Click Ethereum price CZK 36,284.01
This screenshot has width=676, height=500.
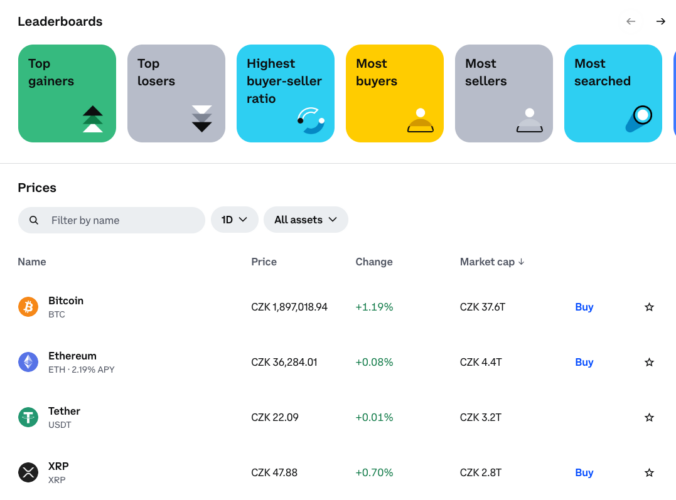click(284, 362)
